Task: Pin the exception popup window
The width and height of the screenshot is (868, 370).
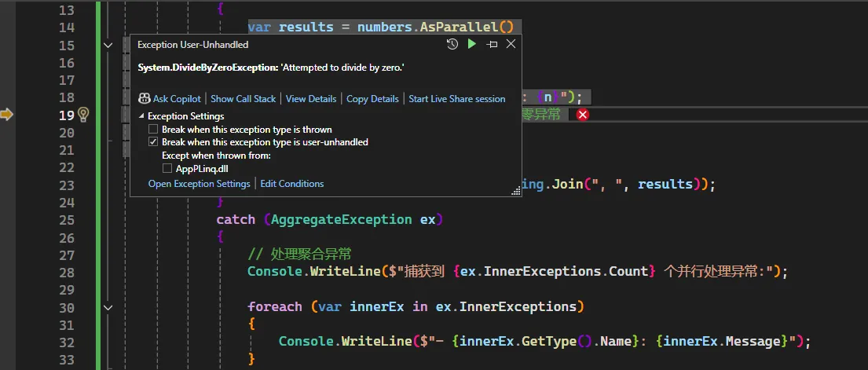Action: [492, 45]
